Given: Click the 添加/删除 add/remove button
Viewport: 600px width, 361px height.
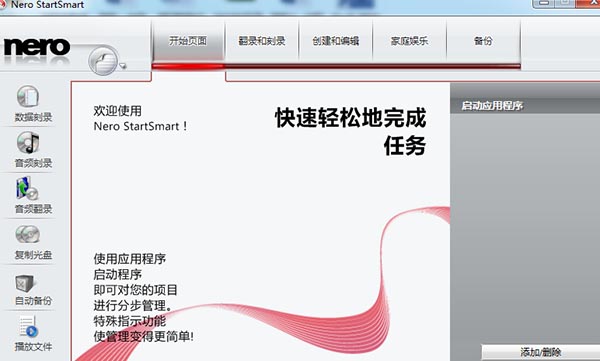Looking at the screenshot, I should point(540,352).
